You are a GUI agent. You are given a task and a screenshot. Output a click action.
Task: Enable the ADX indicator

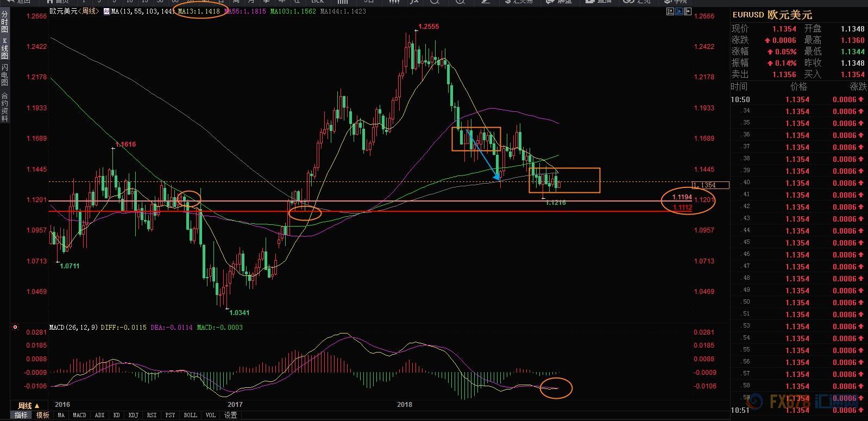[x=99, y=415]
